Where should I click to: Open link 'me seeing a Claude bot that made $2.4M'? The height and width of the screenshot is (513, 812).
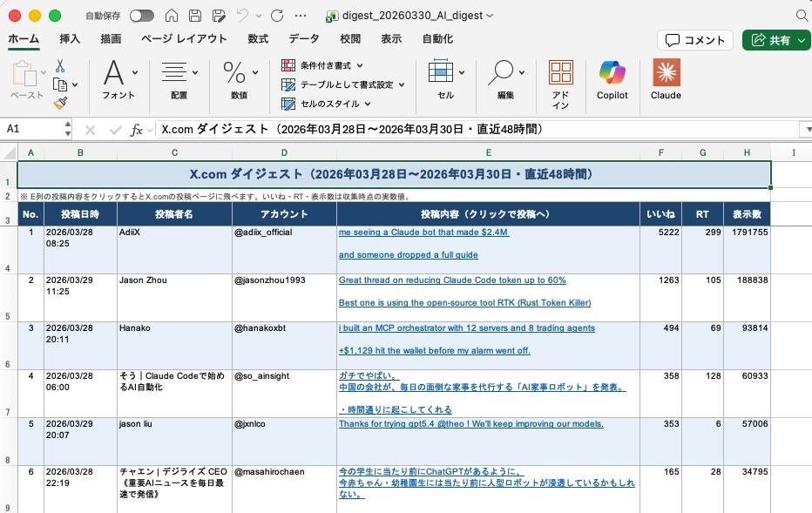tap(423, 233)
